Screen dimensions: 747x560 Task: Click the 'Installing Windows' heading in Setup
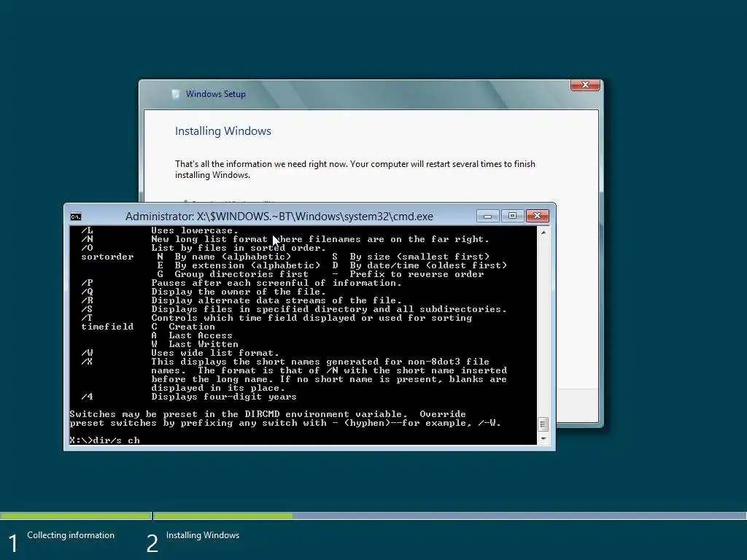click(223, 131)
